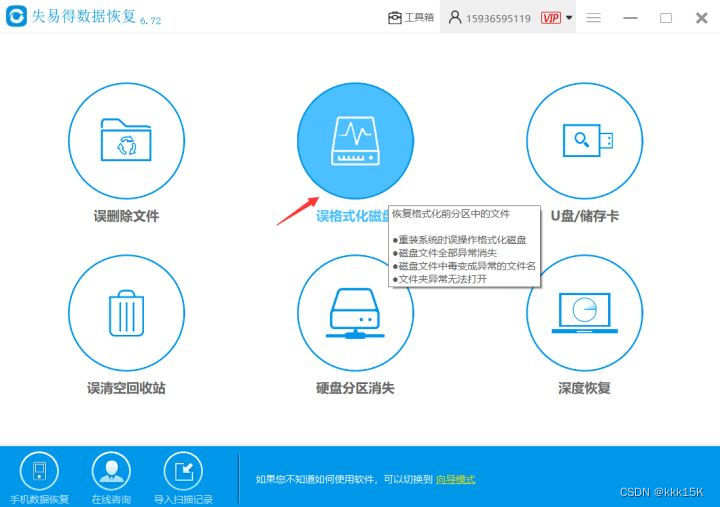Click the 误清空回收站 label
The height and width of the screenshot is (507, 720).
coord(126,388)
